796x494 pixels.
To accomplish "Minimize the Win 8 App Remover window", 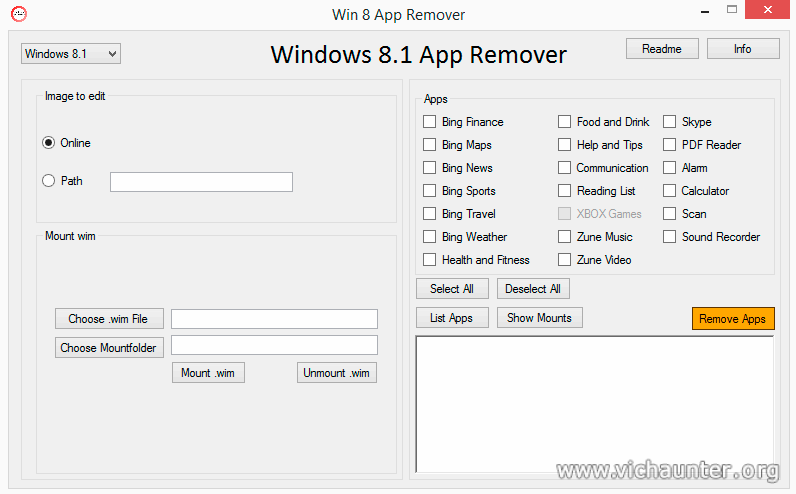I will (x=705, y=11).
